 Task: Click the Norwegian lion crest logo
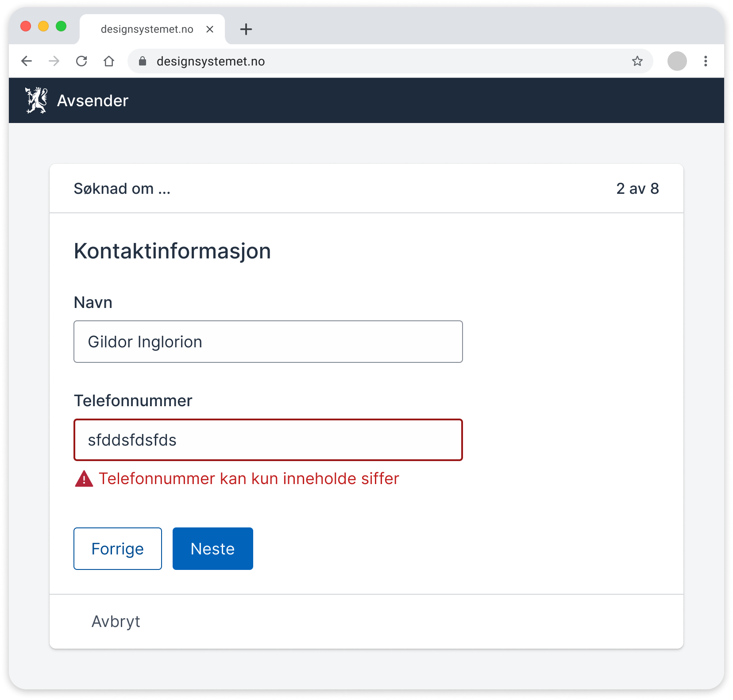tap(36, 100)
